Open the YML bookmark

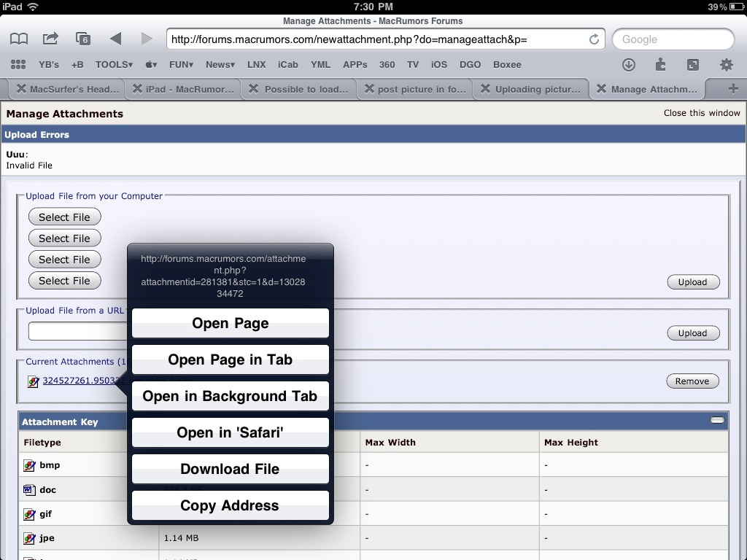tap(320, 64)
